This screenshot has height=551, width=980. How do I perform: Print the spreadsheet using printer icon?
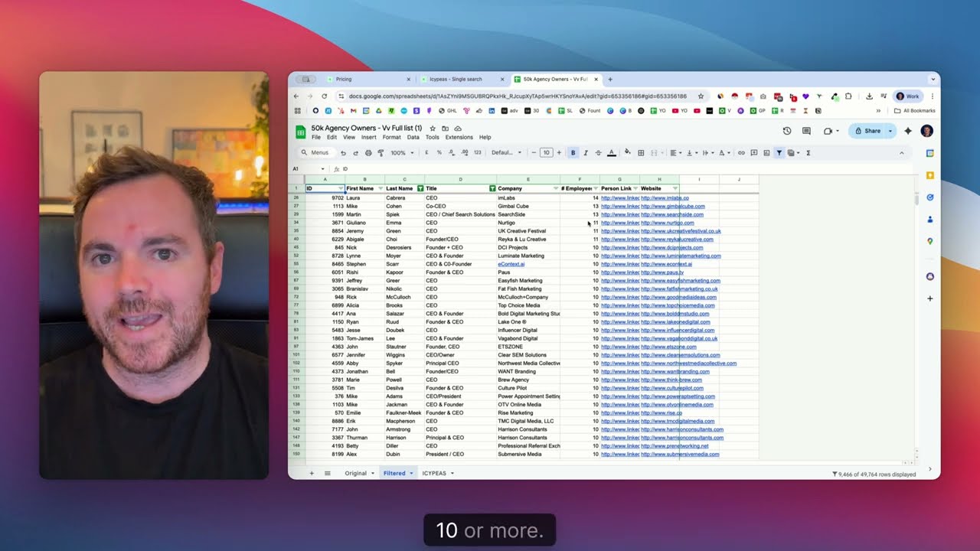click(368, 153)
